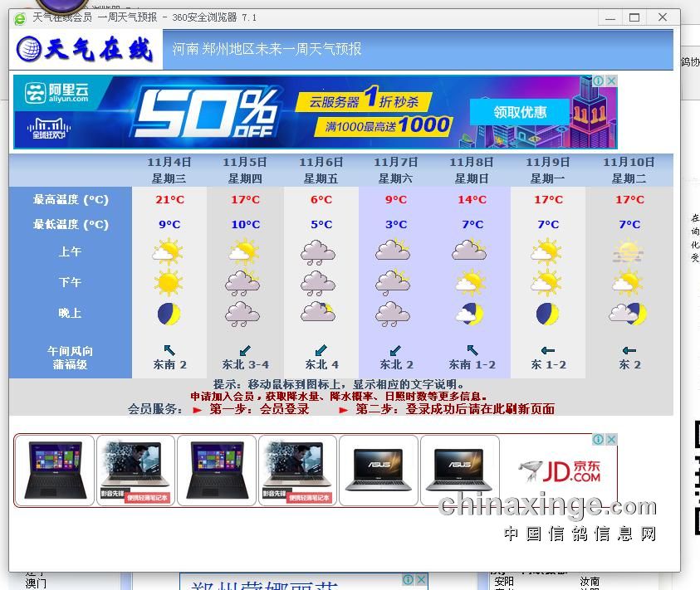Click the Nov 8 afternoon partly sunny icon

pos(471,283)
